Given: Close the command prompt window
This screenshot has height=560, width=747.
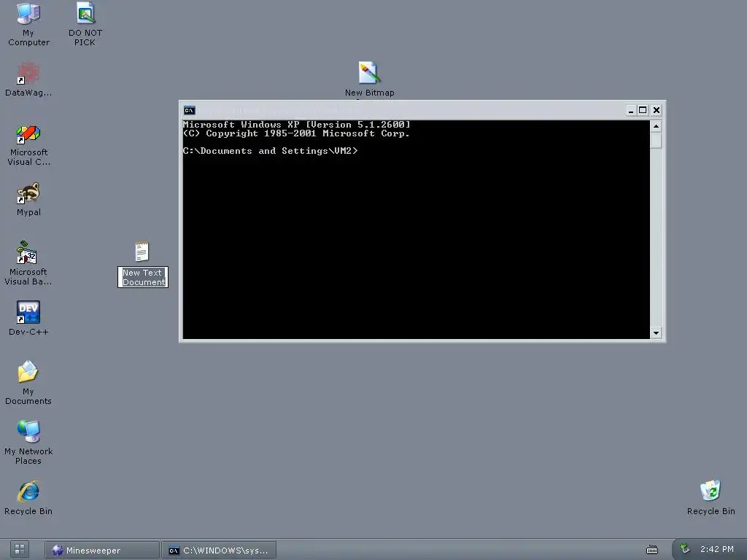Looking at the screenshot, I should coord(656,111).
